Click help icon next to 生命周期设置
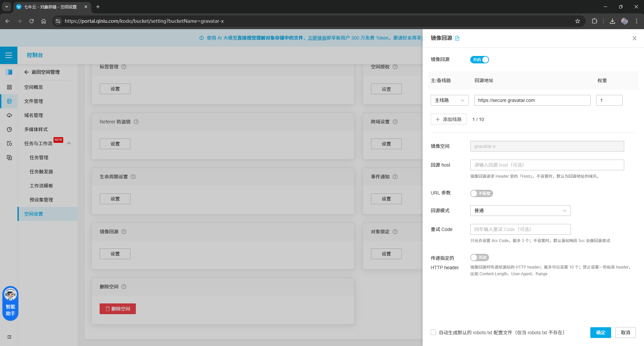The image size is (644, 346). 133,177
